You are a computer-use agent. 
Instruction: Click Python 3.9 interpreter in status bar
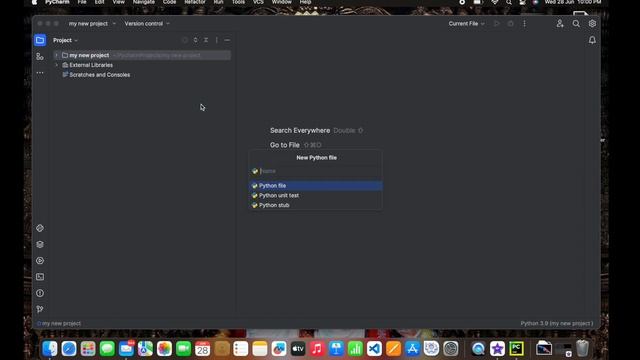pyautogui.click(x=557, y=323)
